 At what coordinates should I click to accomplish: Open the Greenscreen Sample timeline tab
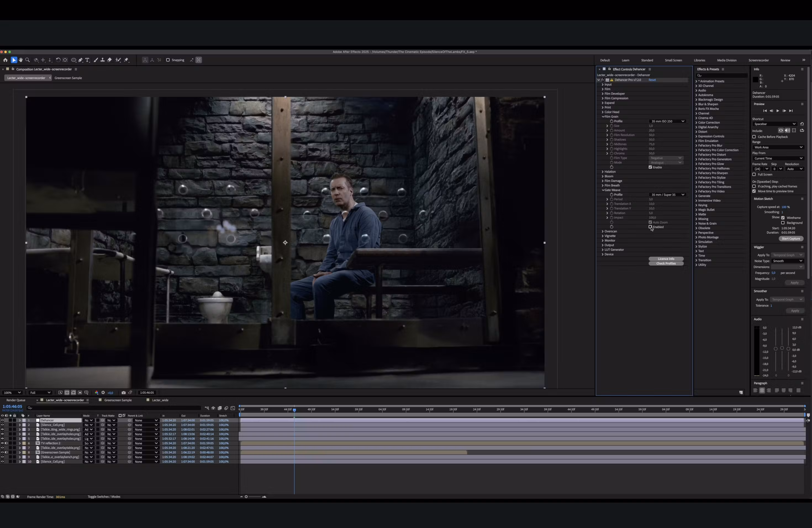[x=118, y=400]
